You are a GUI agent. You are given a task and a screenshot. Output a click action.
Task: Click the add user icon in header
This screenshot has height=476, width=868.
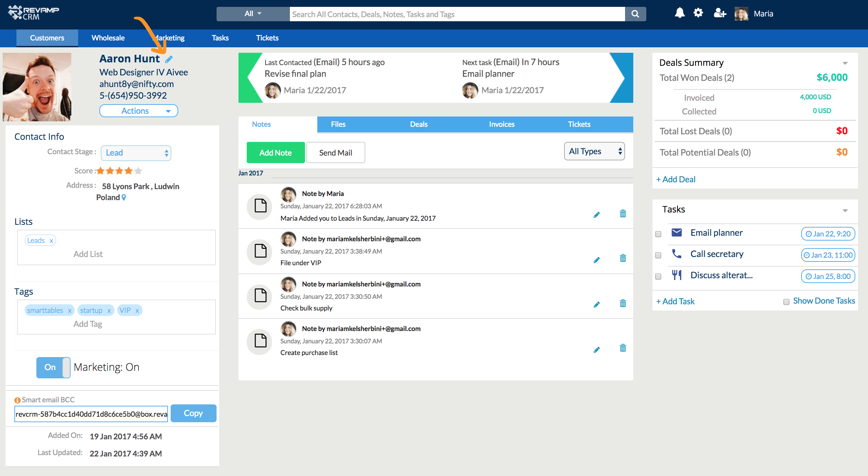[720, 13]
